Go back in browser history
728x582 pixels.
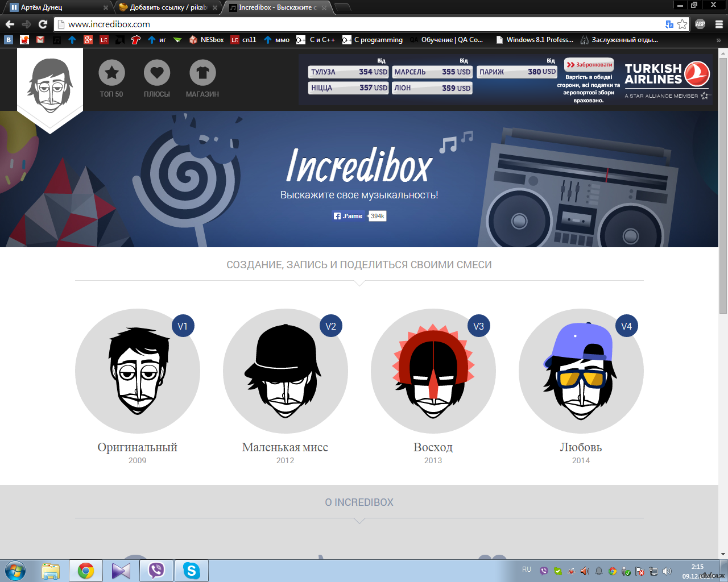click(x=10, y=24)
